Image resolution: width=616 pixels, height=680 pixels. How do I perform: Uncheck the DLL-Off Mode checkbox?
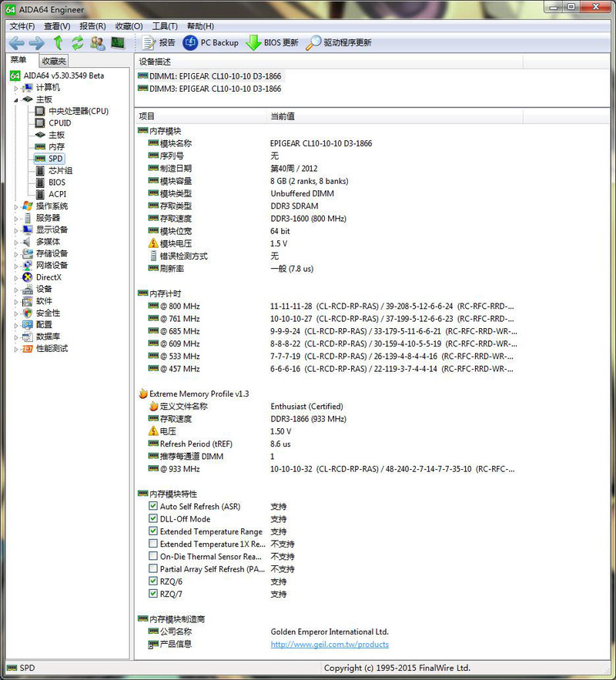click(153, 519)
